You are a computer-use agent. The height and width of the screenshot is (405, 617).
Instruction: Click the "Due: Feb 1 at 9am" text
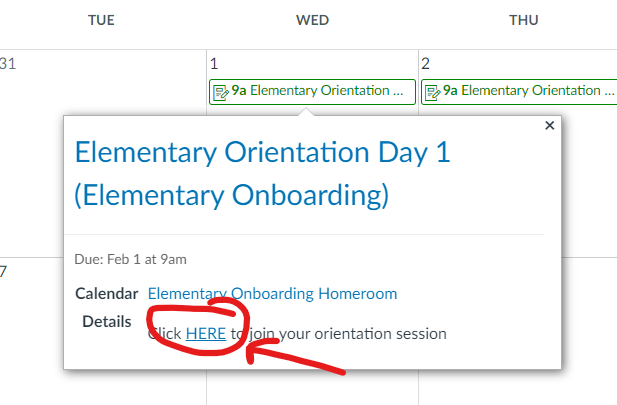[130, 259]
